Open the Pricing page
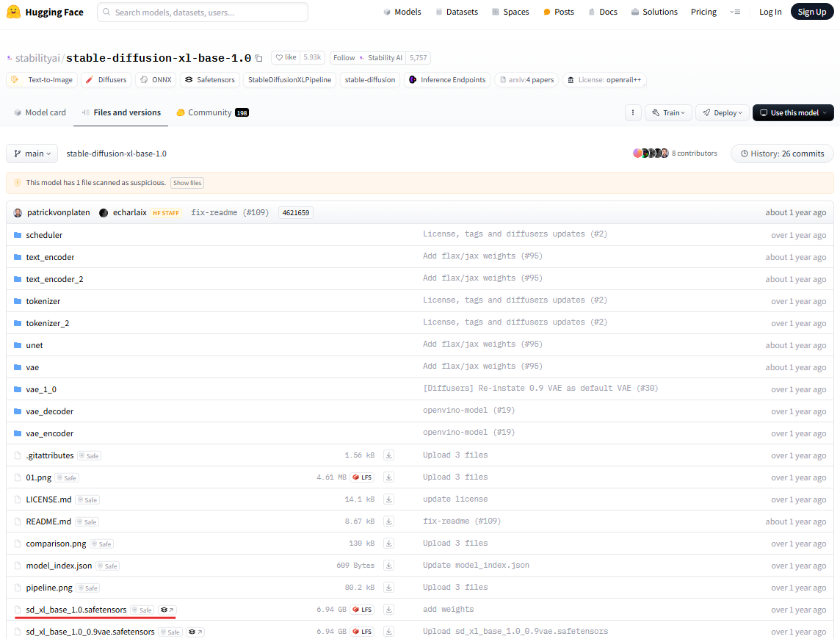Screen dimensions: 840x639 click(x=703, y=12)
